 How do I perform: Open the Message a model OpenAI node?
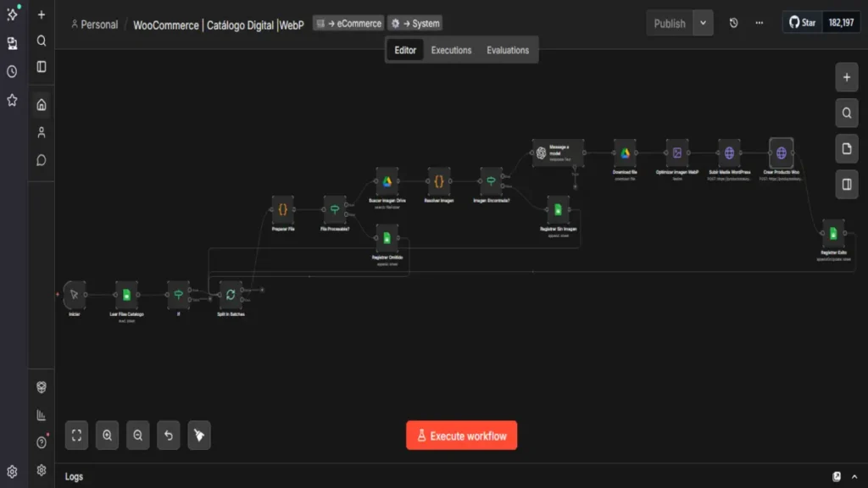pos(558,151)
